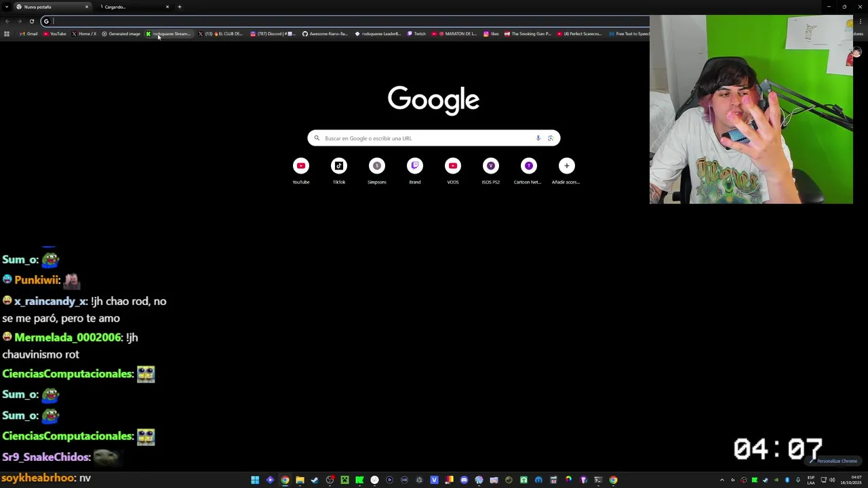Screen dimensions: 868x488
Task: Open the Apps grid in bookmarks bar
Action: (7, 34)
